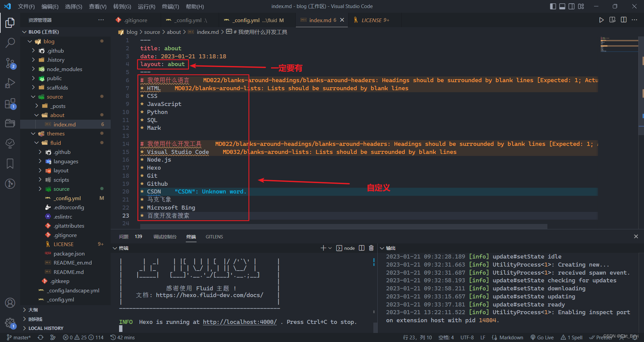Image resolution: width=644 pixels, height=342 pixels.
Task: Split the terminal panel
Action: 362,248
